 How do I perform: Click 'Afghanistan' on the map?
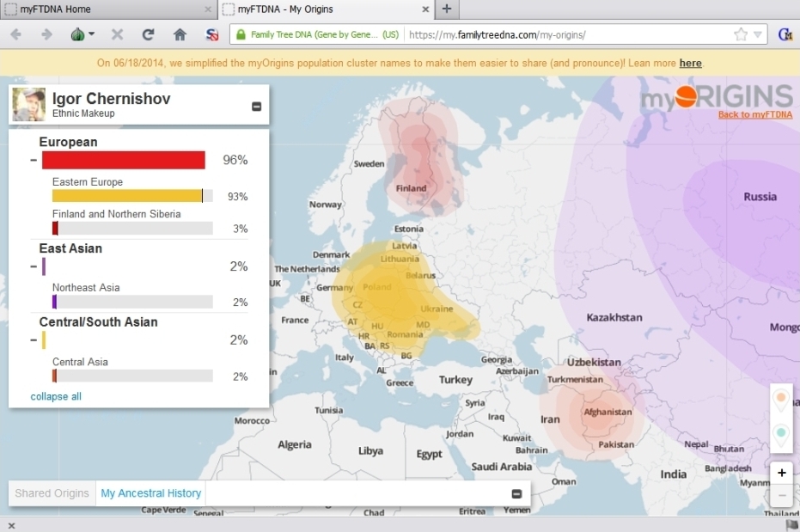(608, 412)
